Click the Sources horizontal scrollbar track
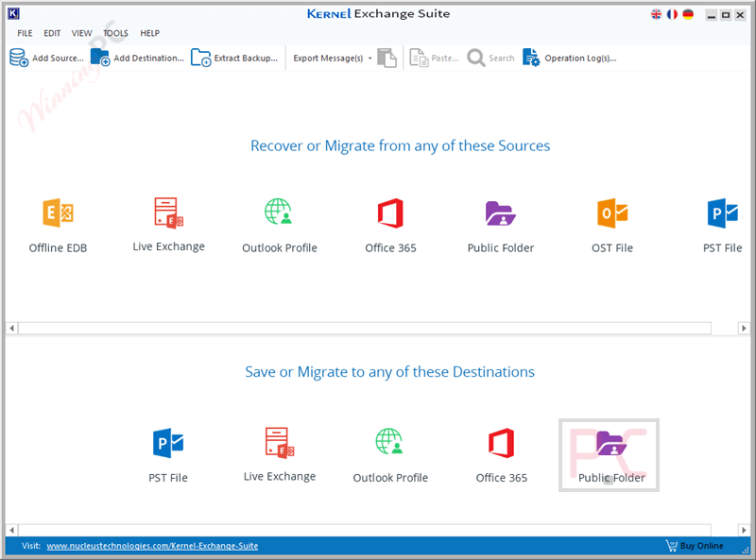The width and height of the screenshot is (756, 560). (x=365, y=329)
